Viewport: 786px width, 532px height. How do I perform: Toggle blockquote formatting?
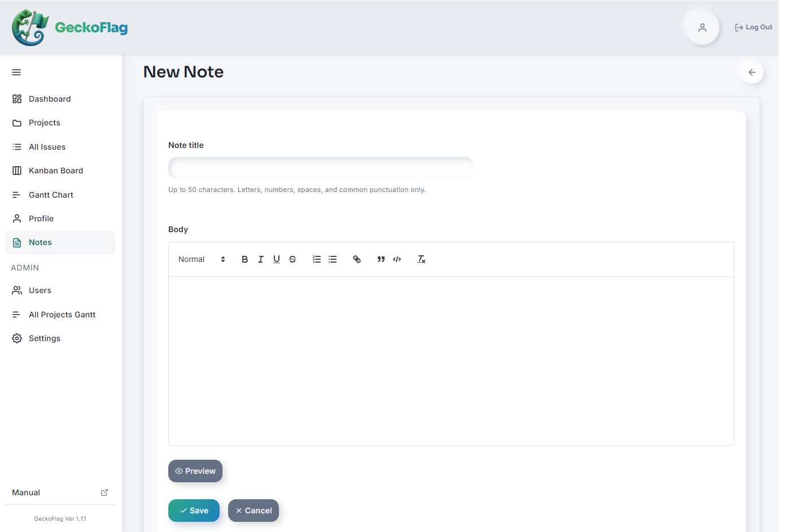(381, 259)
